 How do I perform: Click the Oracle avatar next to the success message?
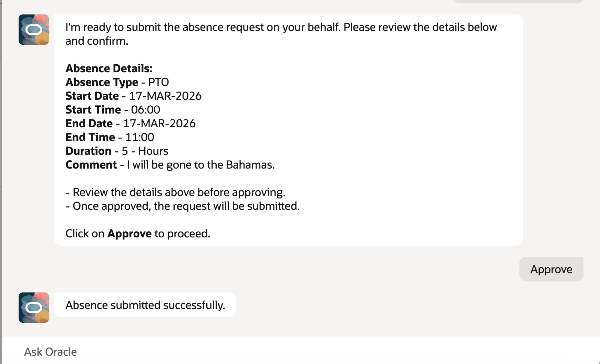(x=33, y=307)
